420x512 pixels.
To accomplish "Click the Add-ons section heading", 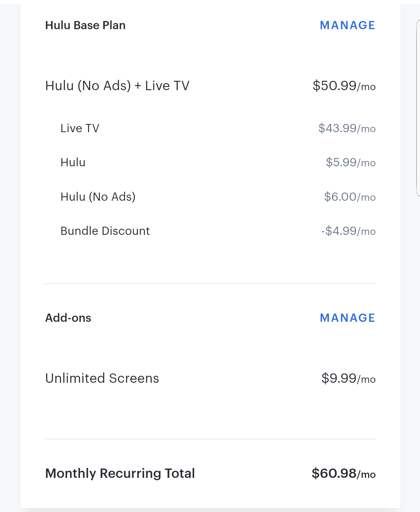I will pyautogui.click(x=68, y=318).
